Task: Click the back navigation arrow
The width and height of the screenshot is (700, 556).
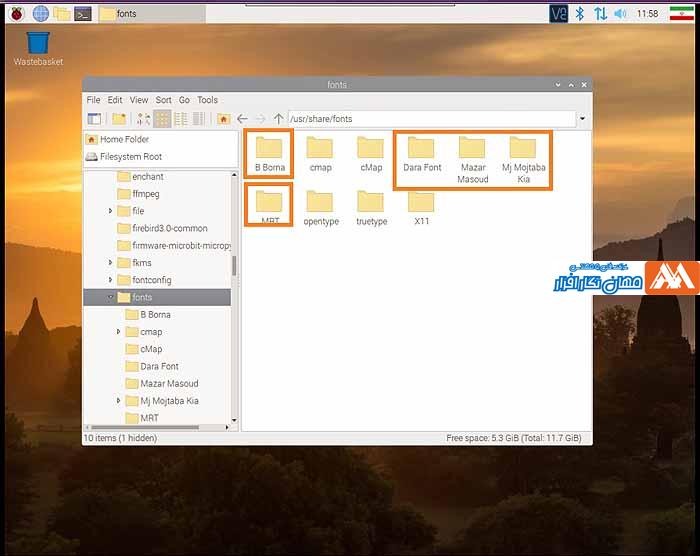Action: tap(243, 119)
